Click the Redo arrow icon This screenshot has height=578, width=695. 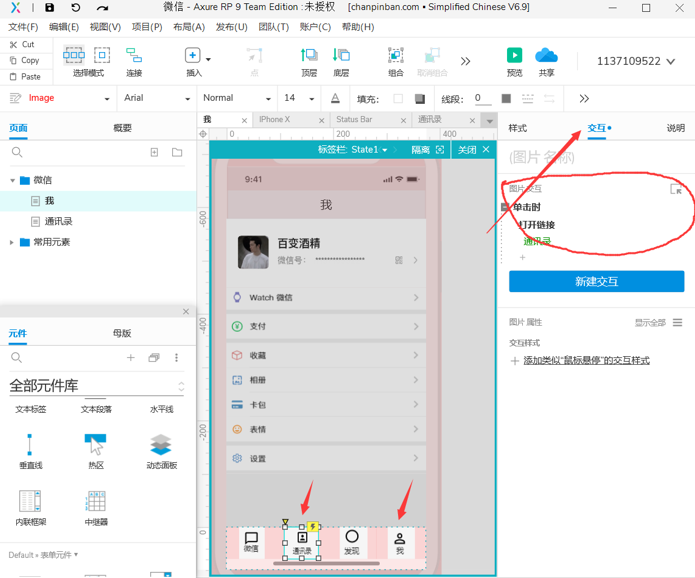click(x=102, y=8)
